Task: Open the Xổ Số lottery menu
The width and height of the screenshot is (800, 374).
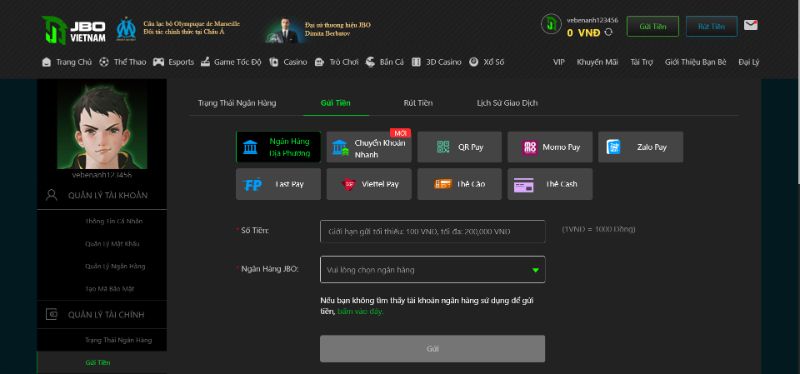Action: click(x=486, y=62)
